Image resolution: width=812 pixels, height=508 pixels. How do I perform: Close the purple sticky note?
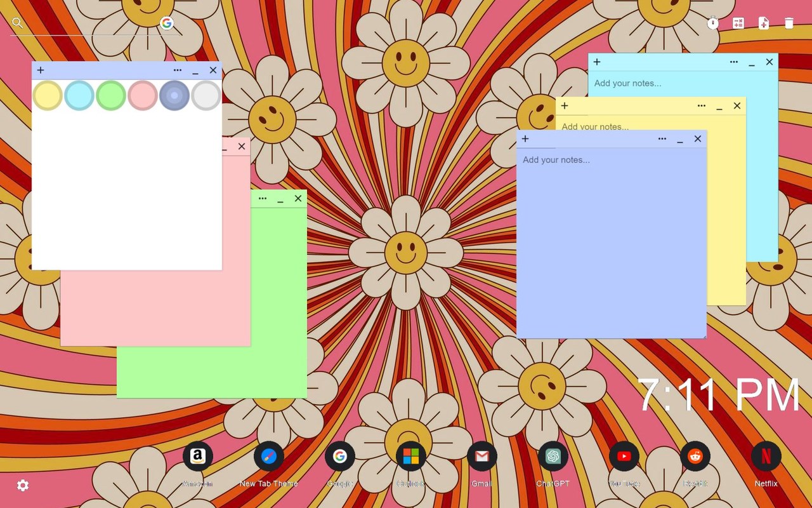click(698, 139)
